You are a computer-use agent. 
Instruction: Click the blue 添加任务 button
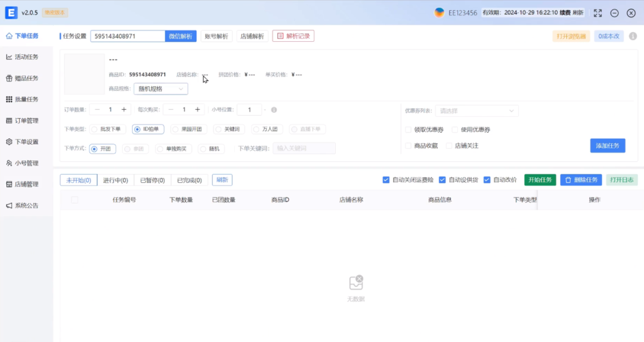click(608, 146)
